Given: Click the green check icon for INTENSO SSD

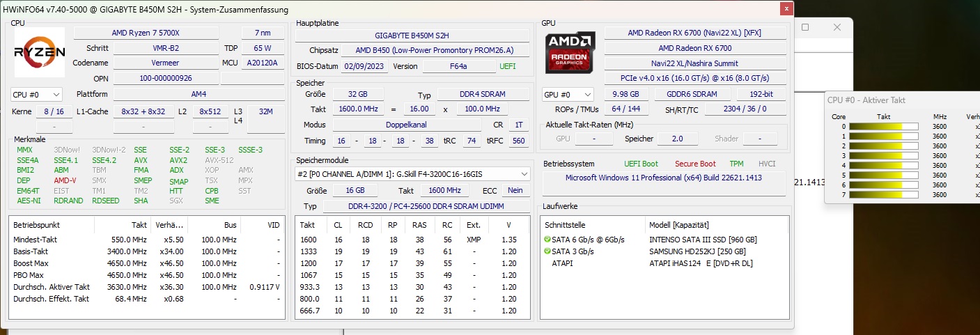Looking at the screenshot, I should tap(547, 240).
